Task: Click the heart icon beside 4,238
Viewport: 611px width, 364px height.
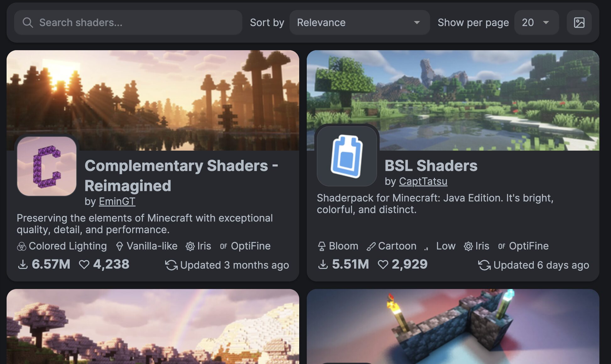Action: click(84, 265)
